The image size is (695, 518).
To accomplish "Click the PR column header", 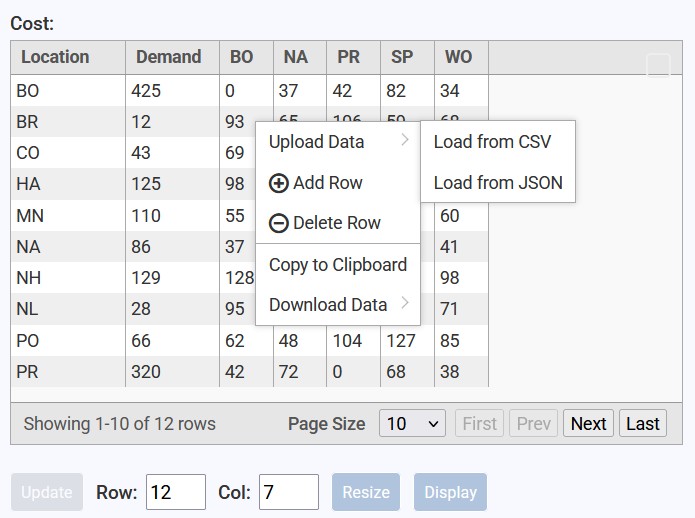I will coord(353,57).
